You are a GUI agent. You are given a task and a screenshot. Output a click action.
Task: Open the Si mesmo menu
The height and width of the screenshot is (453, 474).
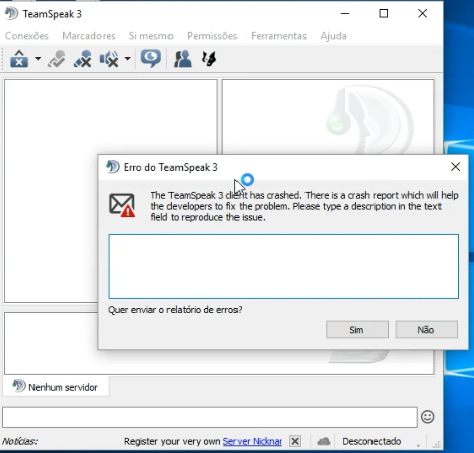tap(151, 36)
